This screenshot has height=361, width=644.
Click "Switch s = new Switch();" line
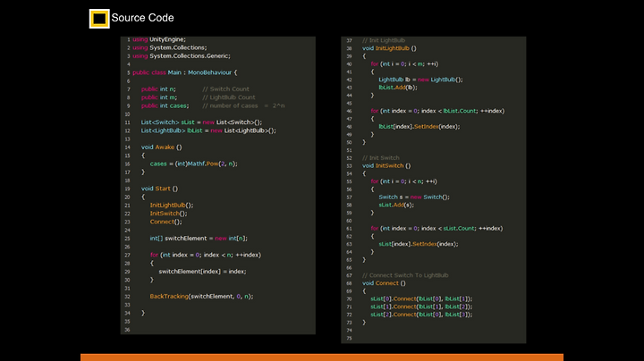414,197
